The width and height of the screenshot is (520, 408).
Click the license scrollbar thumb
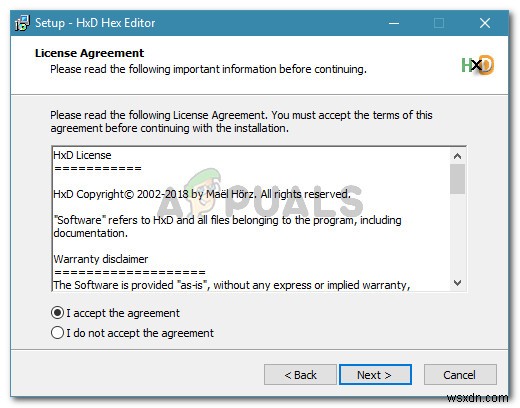(x=457, y=179)
